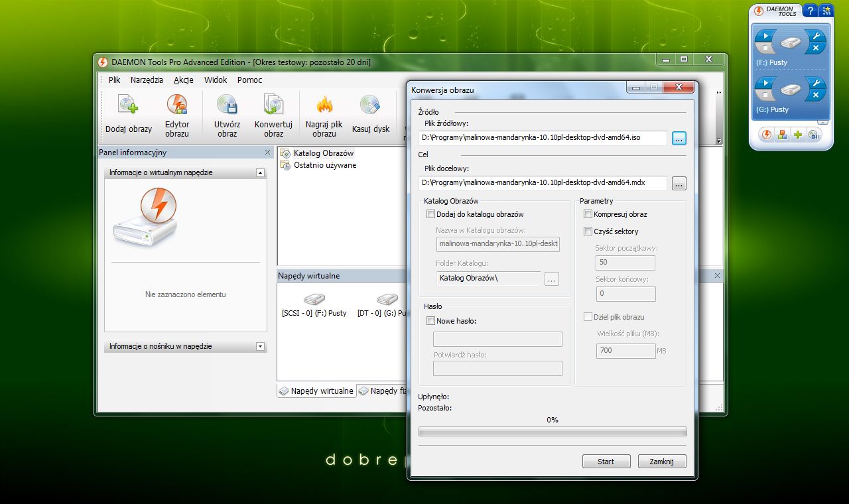This screenshot has width=849, height=504.
Task: Select Katalog Obrazów tree item
Action: (x=324, y=153)
